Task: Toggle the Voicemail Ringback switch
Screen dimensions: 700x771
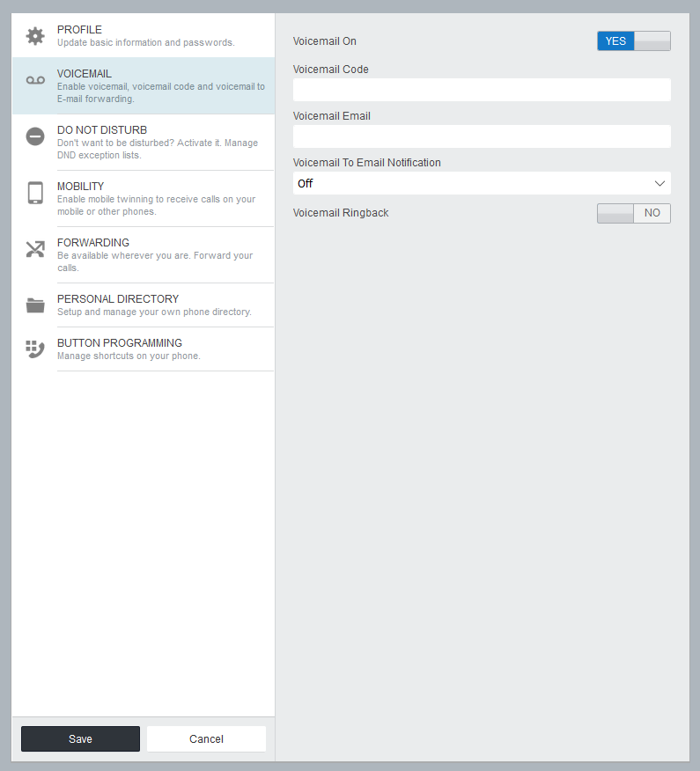Action: pyautogui.click(x=634, y=213)
